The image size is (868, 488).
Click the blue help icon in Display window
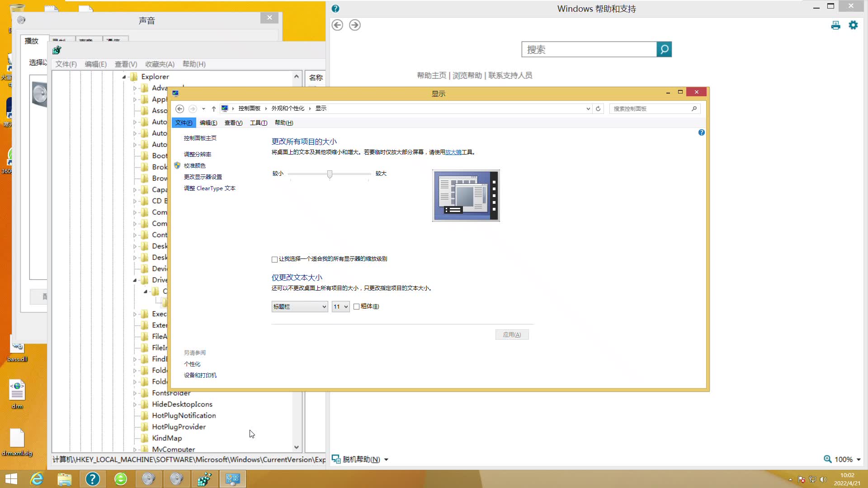click(701, 132)
